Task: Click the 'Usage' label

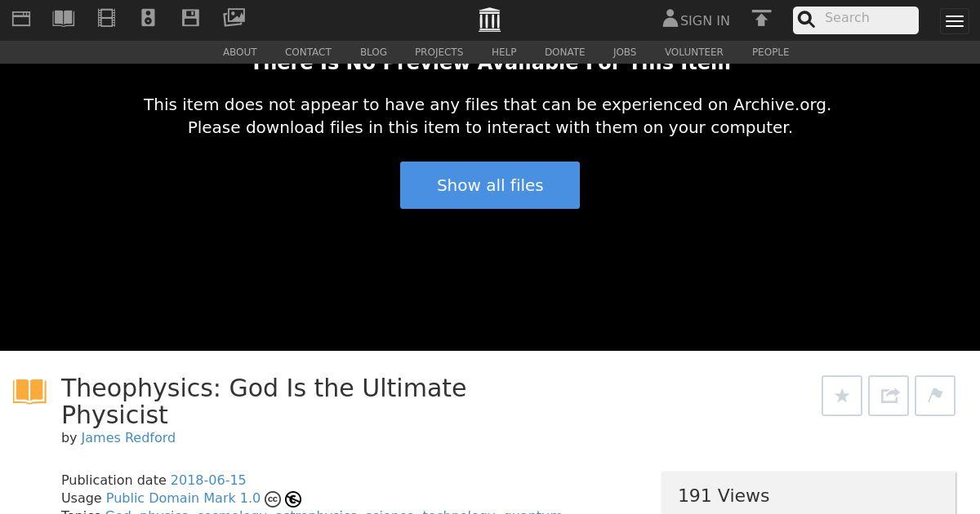Action: coord(82,498)
